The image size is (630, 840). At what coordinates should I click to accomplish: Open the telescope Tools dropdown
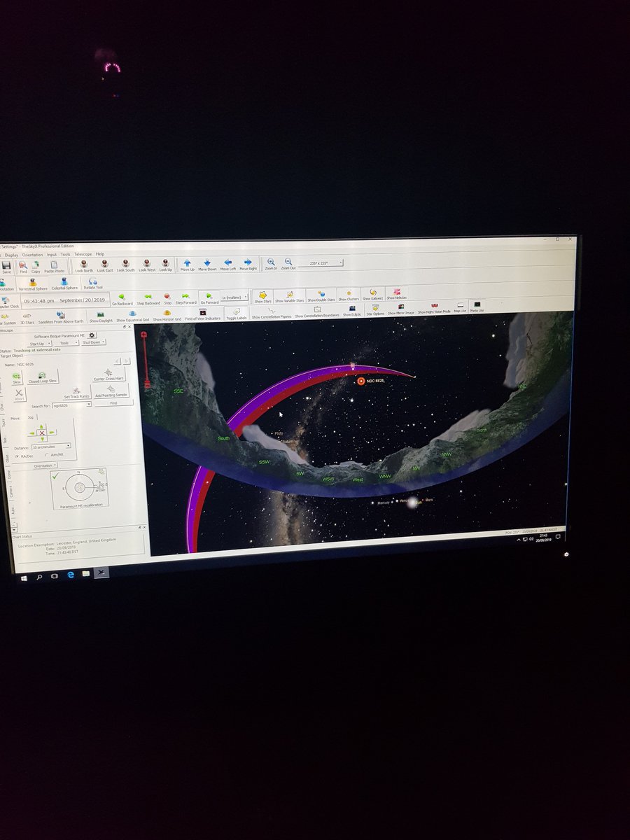(x=67, y=343)
